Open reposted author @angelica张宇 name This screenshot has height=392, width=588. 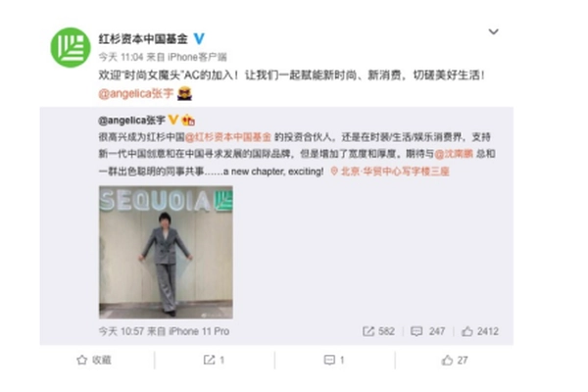point(131,120)
